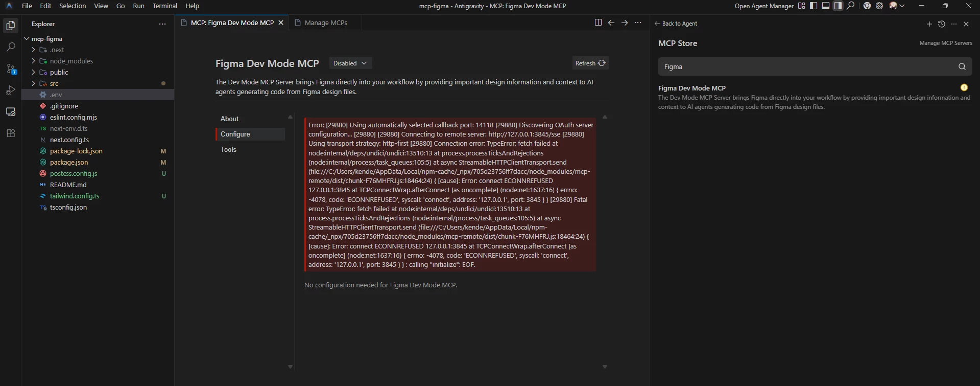This screenshot has width=980, height=386.
Task: Open the Chrome browser icon in title bar
Action: pos(867,6)
